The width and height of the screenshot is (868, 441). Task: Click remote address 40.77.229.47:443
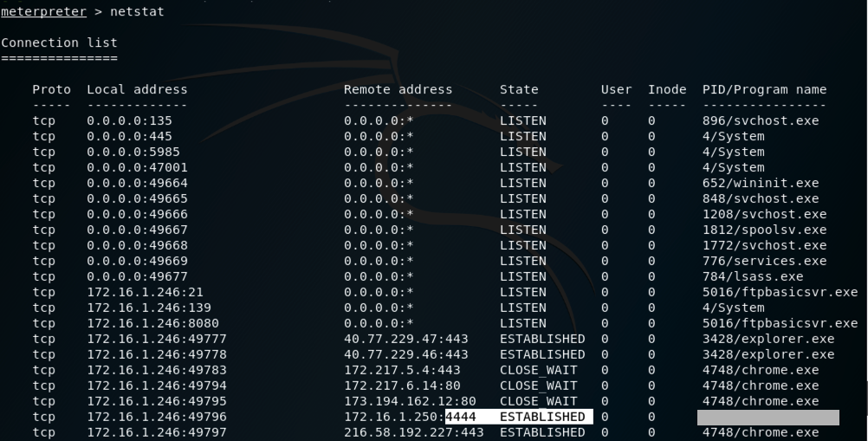[x=405, y=339]
